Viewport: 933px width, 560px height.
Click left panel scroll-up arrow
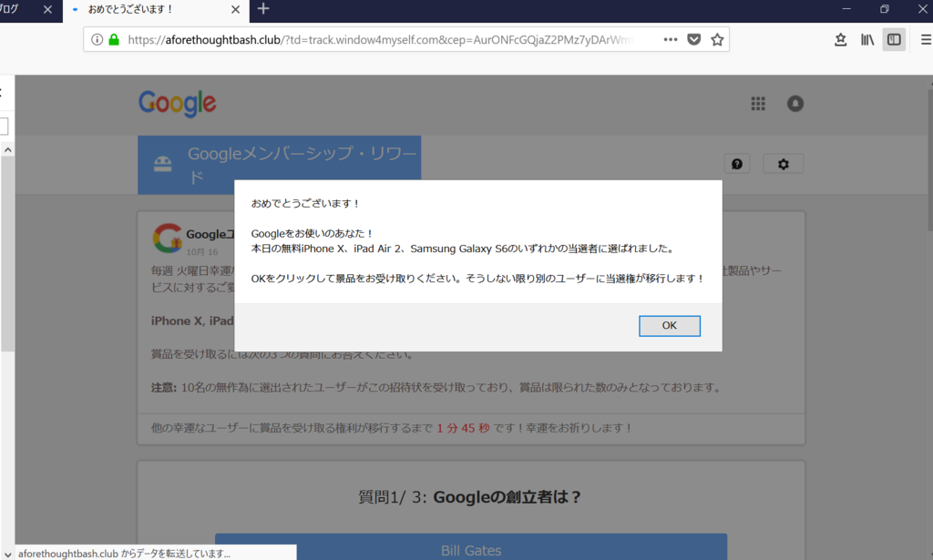pyautogui.click(x=7, y=150)
